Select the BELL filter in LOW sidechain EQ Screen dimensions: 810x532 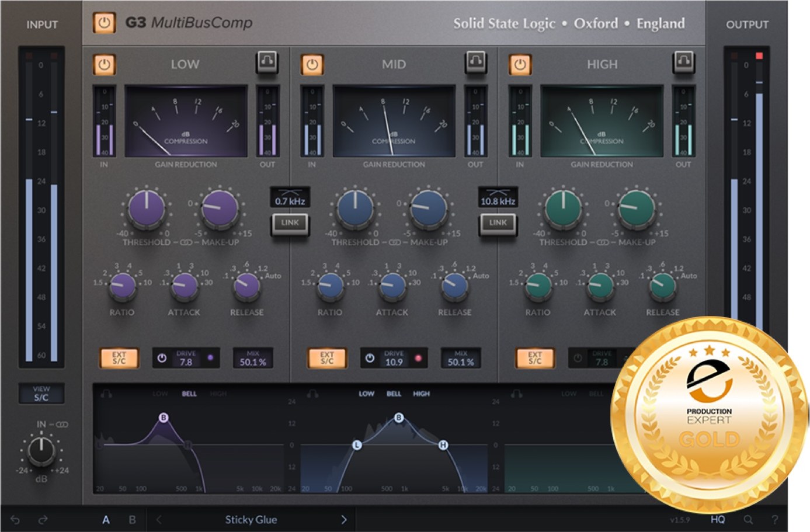189,394
